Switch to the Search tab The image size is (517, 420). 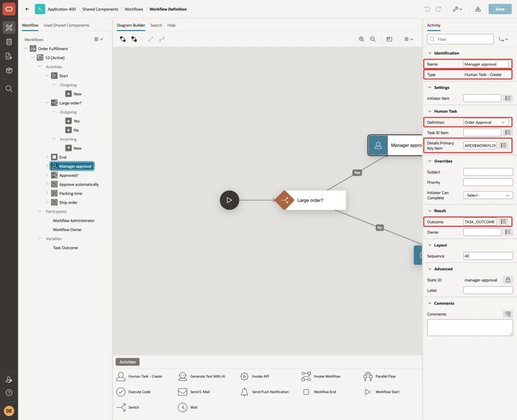click(x=157, y=25)
